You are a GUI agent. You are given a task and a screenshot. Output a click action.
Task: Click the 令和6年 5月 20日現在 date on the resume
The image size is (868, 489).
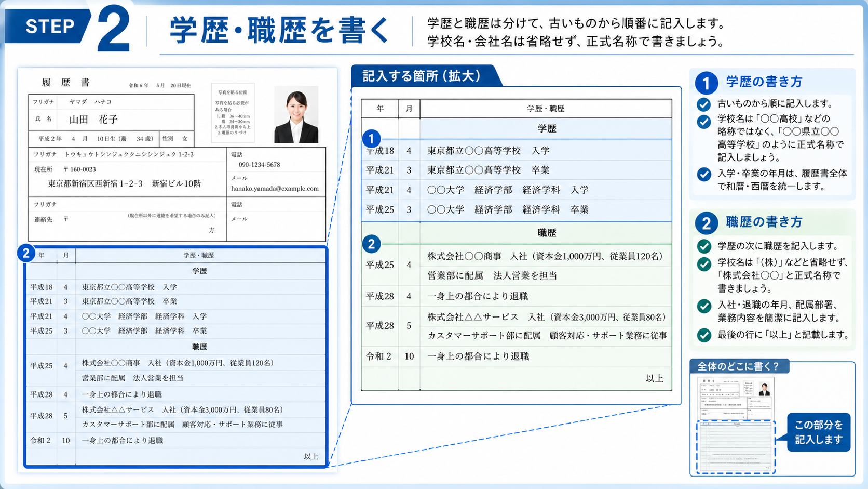(x=160, y=85)
